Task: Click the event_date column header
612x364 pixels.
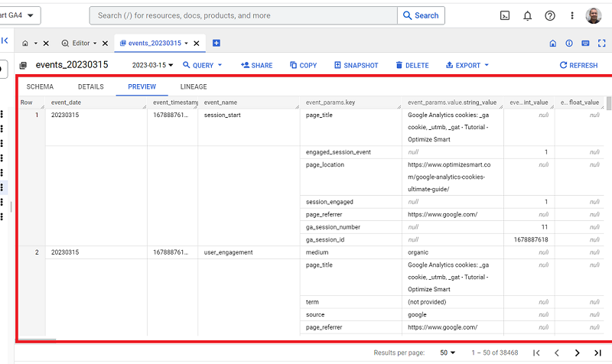Action: click(x=96, y=102)
